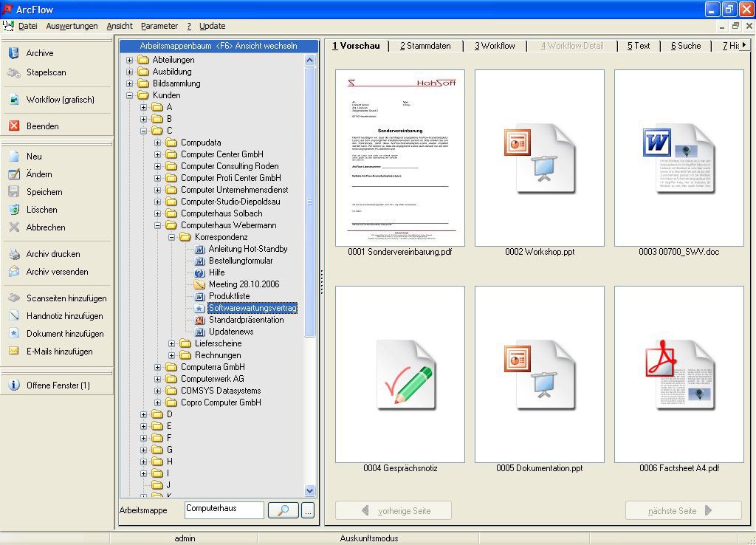Image resolution: width=756 pixels, height=545 pixels.
Task: Click the tab strip scroll-right arrow
Action: [x=744, y=45]
